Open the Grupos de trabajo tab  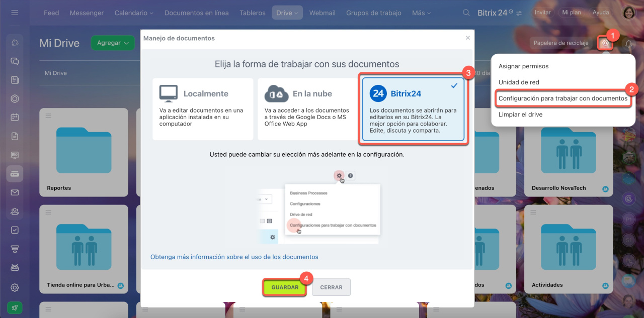click(374, 13)
